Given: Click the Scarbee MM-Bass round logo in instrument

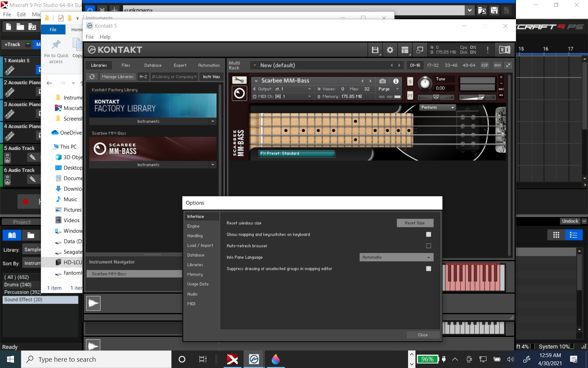Looking at the screenshot, I should tap(239, 93).
